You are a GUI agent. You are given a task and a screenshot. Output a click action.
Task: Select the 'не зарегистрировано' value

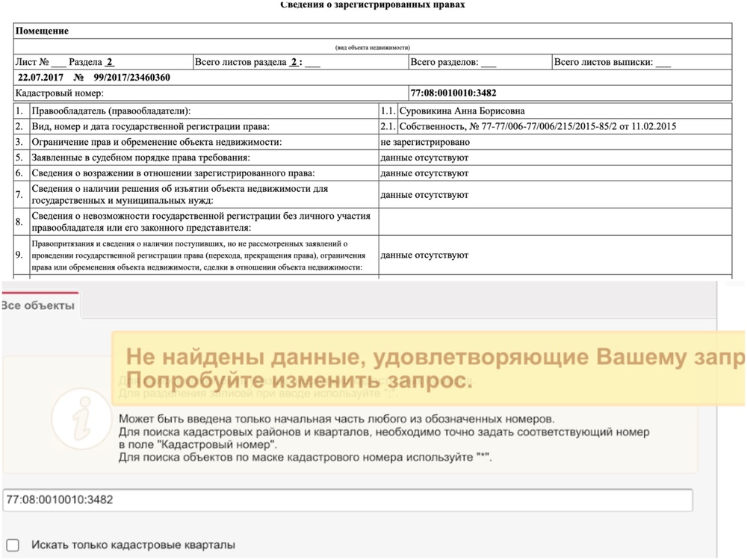pyautogui.click(x=425, y=142)
